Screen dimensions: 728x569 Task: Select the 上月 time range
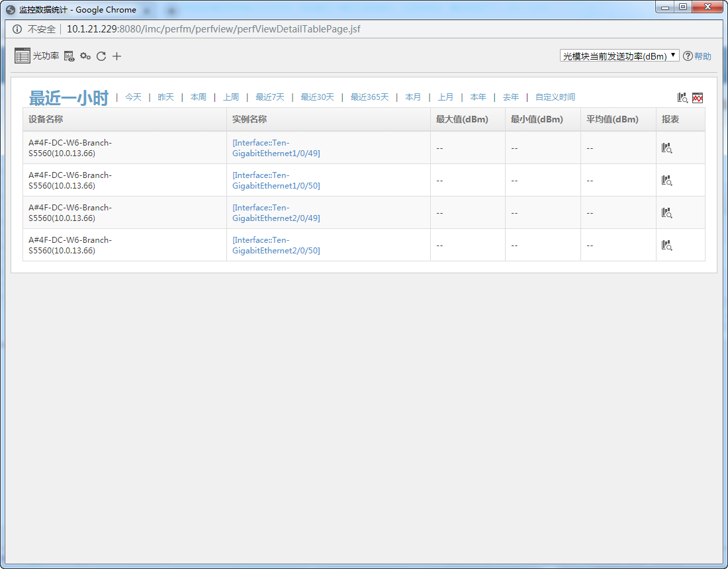445,97
